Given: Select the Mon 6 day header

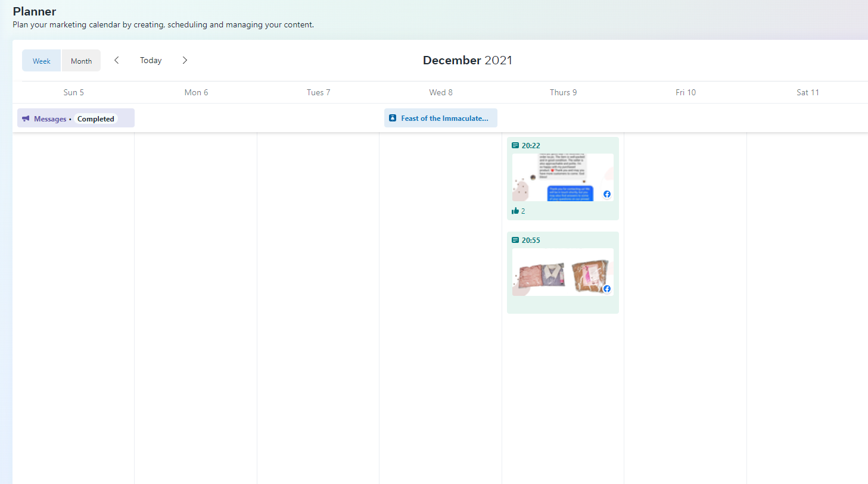Looking at the screenshot, I should click(197, 92).
